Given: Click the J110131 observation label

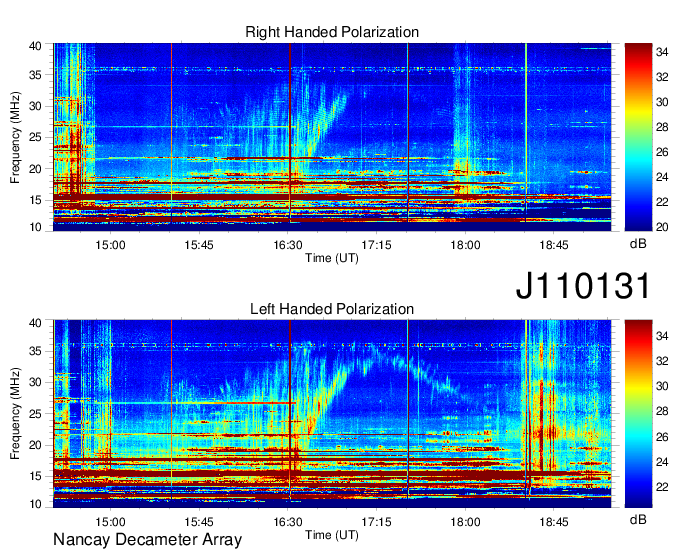Looking at the screenshot, I should point(583,286).
